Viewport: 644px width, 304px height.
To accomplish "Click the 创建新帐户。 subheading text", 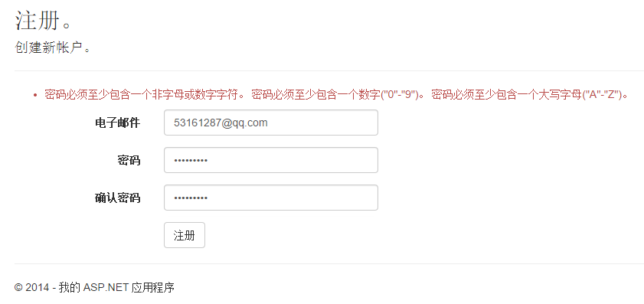I will click(x=52, y=47).
